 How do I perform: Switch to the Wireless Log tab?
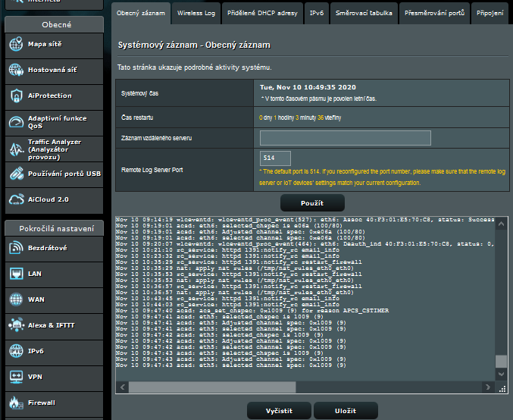[196, 13]
